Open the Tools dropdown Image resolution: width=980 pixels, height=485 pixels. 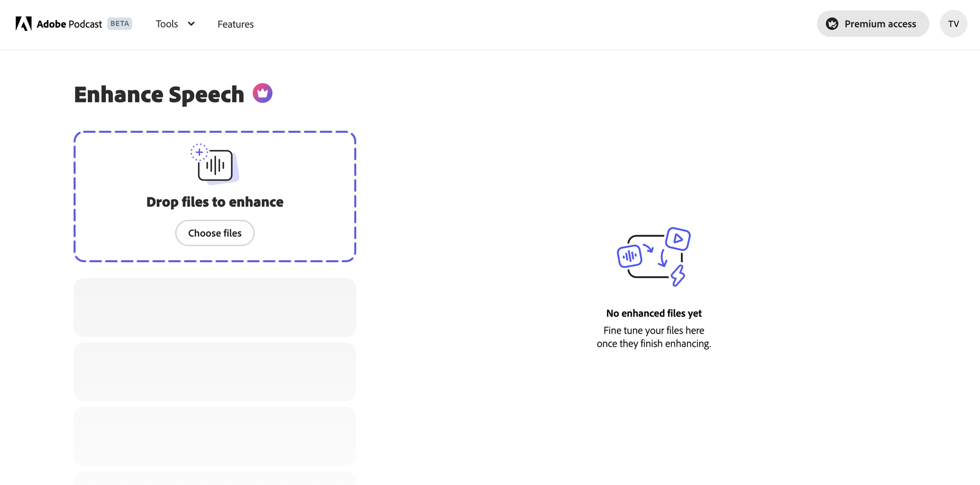coord(167,24)
